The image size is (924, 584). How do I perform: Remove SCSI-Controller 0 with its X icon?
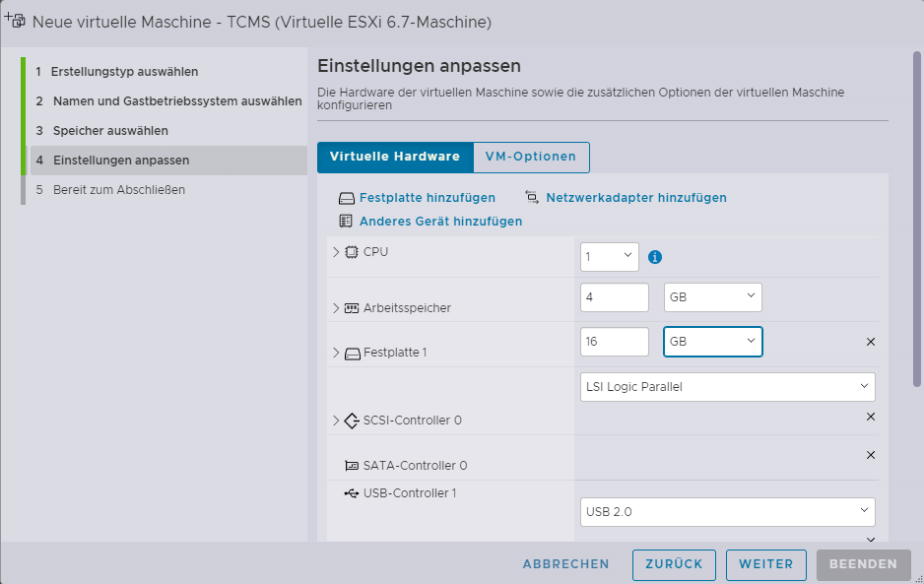tap(870, 417)
